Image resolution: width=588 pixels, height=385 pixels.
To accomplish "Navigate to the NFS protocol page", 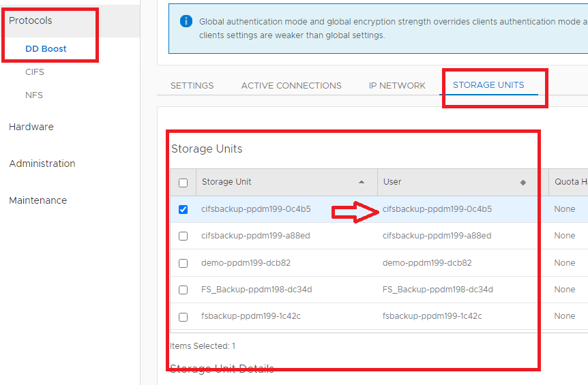I will point(34,95).
